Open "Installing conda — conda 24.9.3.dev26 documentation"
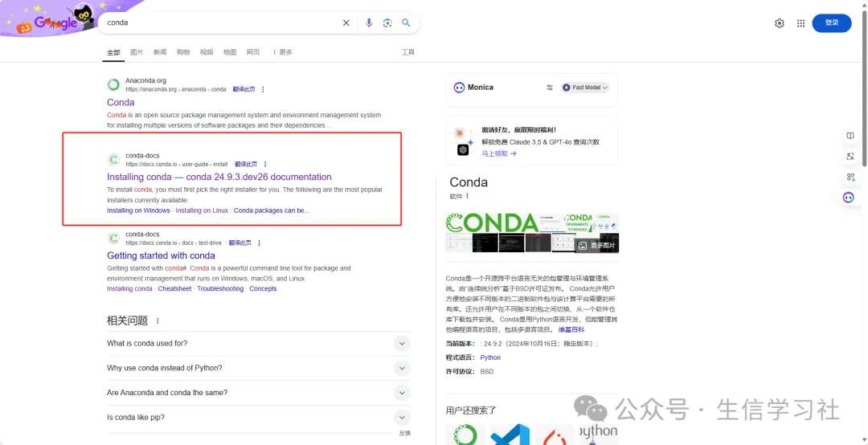This screenshot has height=445, width=868. click(x=219, y=177)
